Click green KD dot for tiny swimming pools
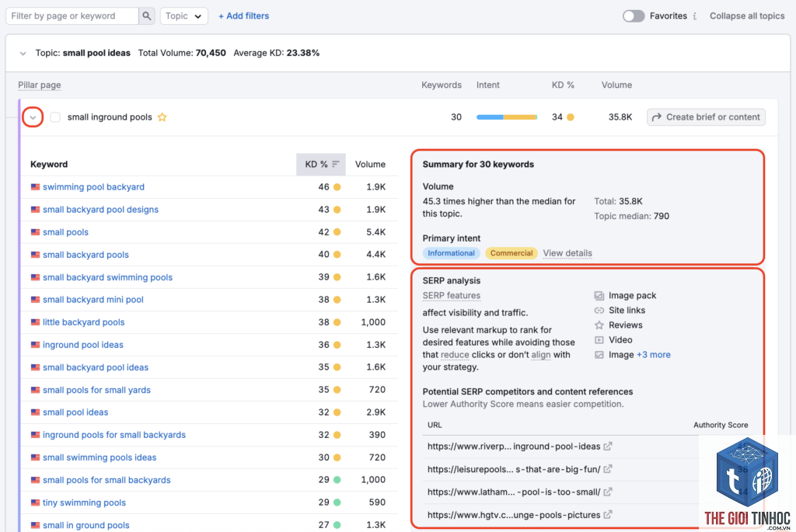796x532 pixels. (x=337, y=502)
